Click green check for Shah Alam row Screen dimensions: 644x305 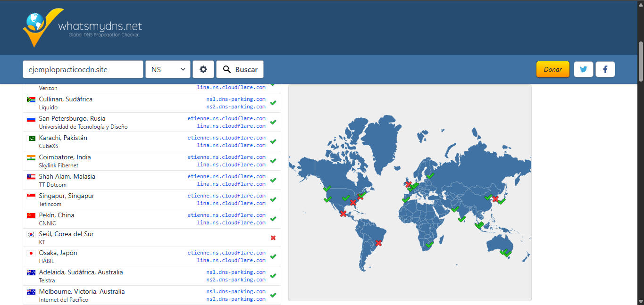[x=273, y=180]
